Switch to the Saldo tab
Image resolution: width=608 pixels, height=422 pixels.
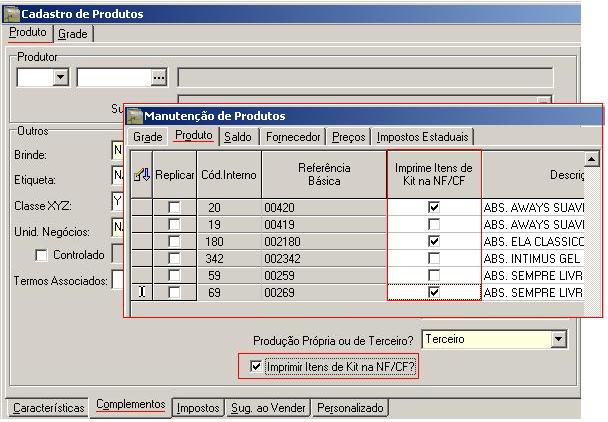[238, 137]
